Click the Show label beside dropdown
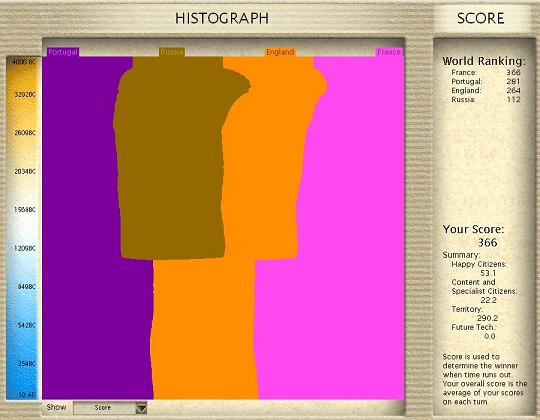 click(x=56, y=407)
